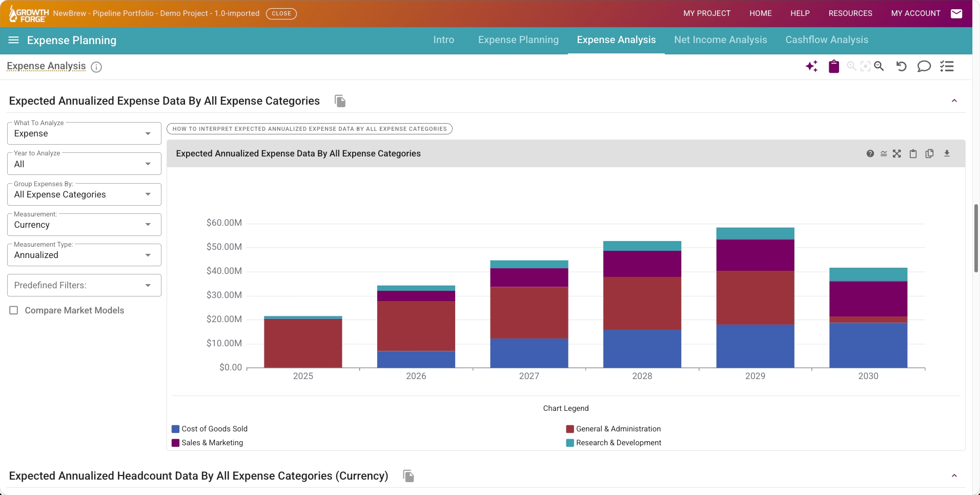Image resolution: width=980 pixels, height=495 pixels.
Task: Click the chart legend lines toggle icon
Action: coord(884,153)
